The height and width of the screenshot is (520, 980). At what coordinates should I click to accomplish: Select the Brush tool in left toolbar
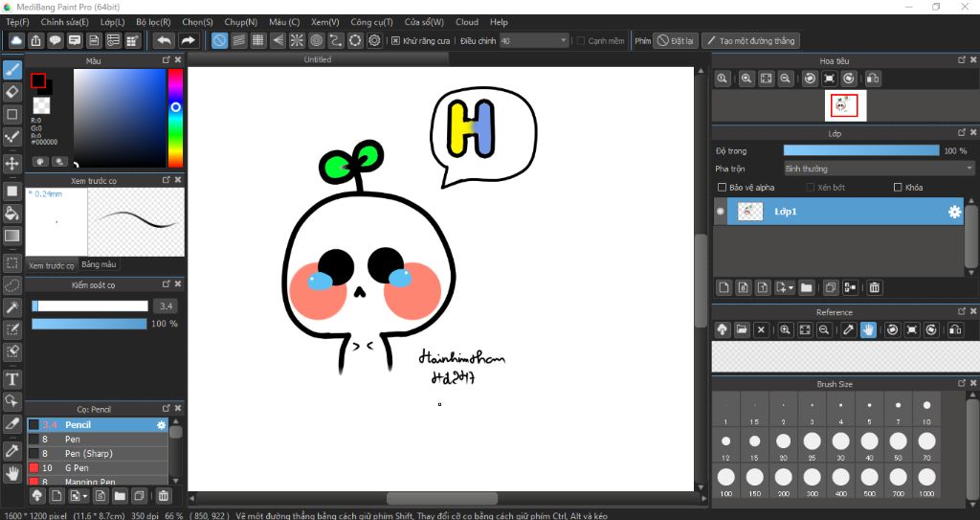tap(11, 70)
